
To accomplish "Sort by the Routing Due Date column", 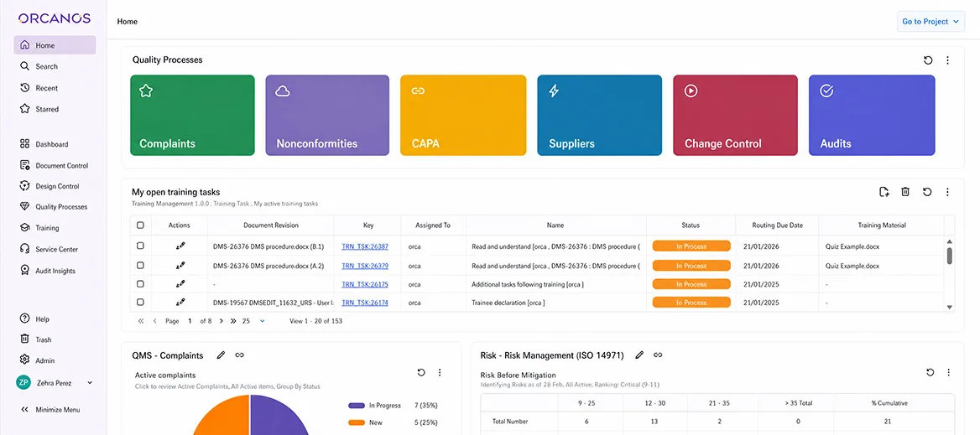I will tap(777, 225).
